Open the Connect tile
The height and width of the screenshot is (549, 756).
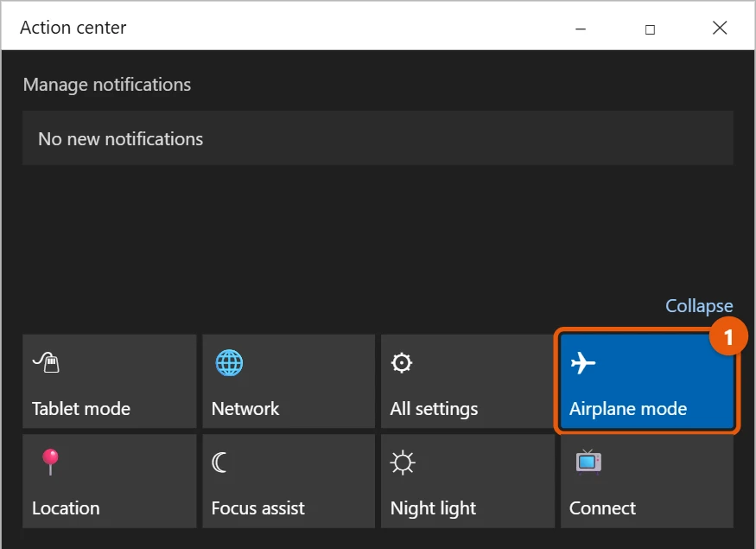(646, 481)
